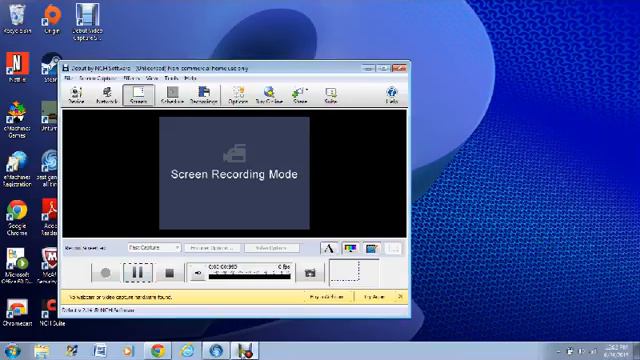Screen dimensions: 640x360
Task: Click the Share toolbar icon
Action: pyautogui.click(x=300, y=95)
